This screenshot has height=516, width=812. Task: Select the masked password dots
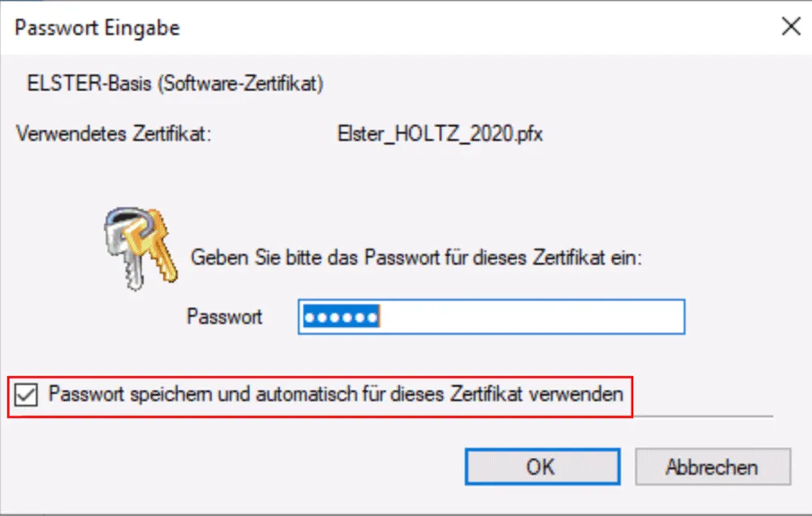343,317
